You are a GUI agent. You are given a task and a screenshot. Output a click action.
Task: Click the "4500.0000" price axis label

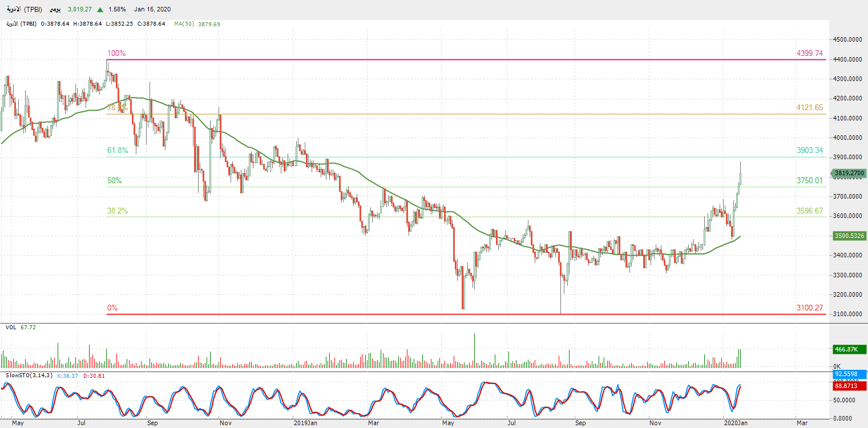(x=849, y=39)
